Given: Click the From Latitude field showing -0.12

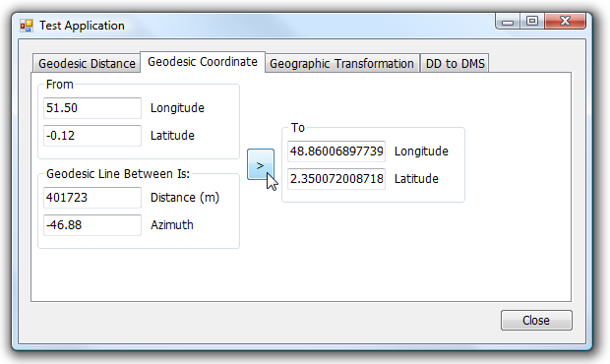Looking at the screenshot, I should tap(92, 136).
